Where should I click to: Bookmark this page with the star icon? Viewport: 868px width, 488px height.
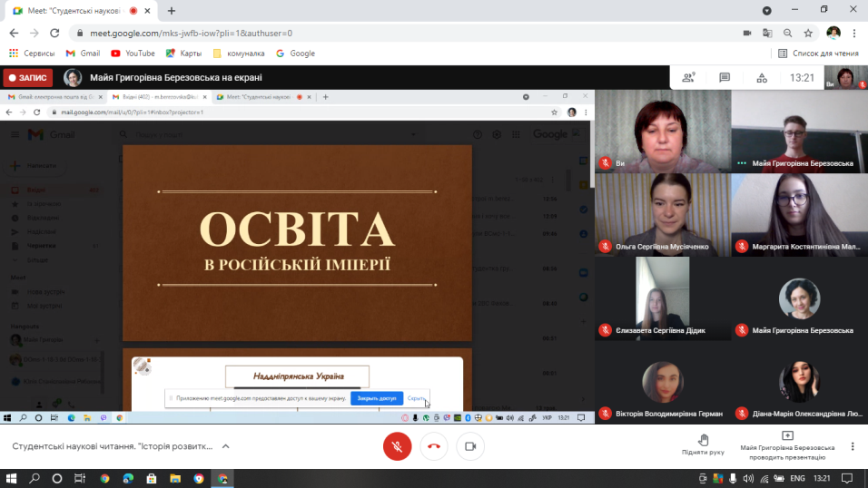pyautogui.click(x=807, y=33)
